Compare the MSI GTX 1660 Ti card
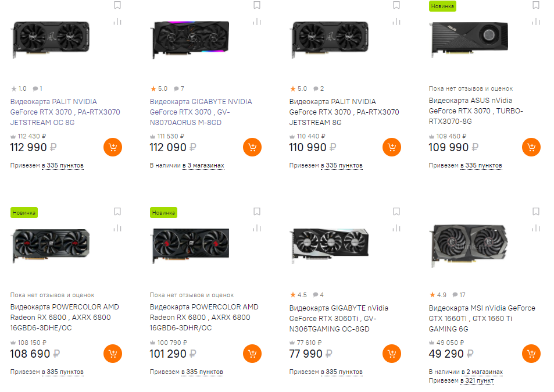 (x=536, y=227)
